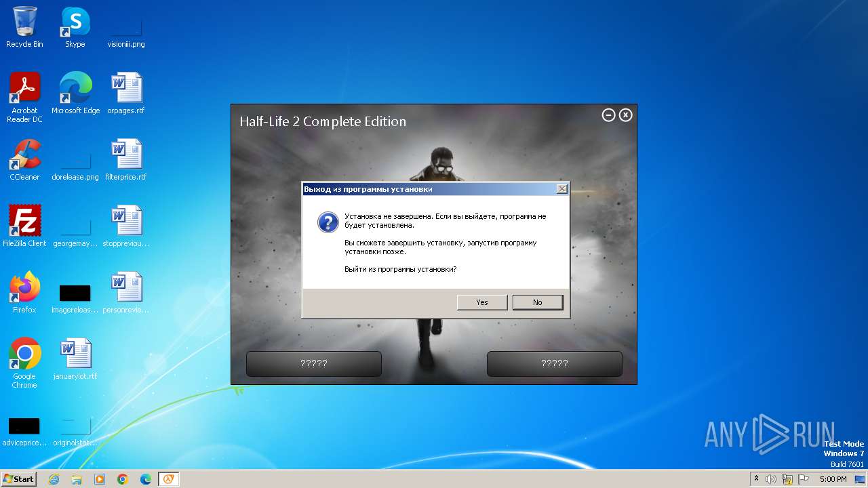Click the right ????? installer button
The height and width of the screenshot is (488, 868).
555,364
